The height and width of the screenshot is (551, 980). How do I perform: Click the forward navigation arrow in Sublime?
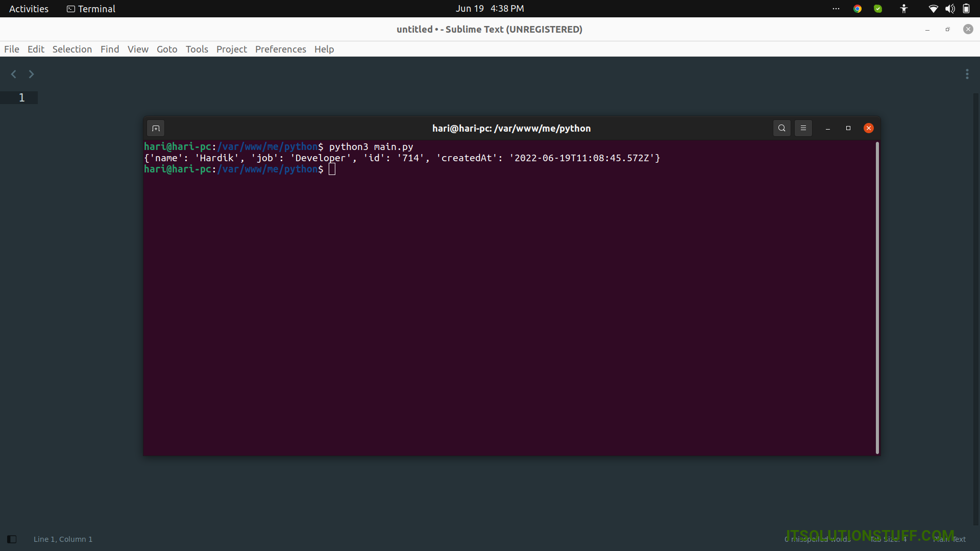point(31,74)
